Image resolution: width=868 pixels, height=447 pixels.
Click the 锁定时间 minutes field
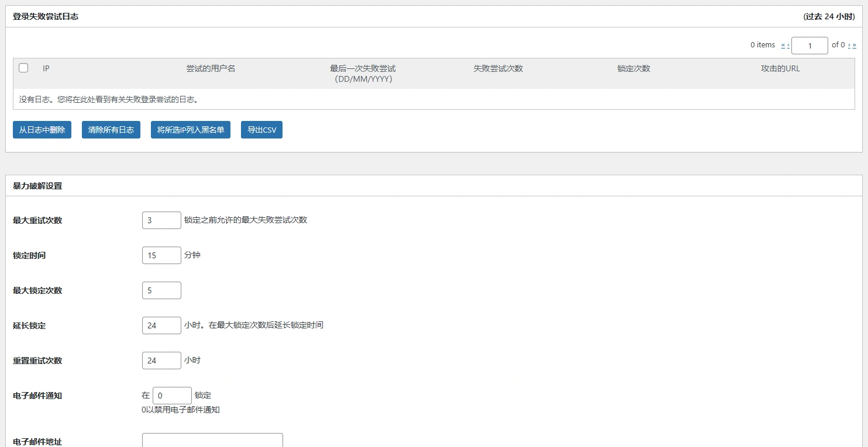coord(161,255)
